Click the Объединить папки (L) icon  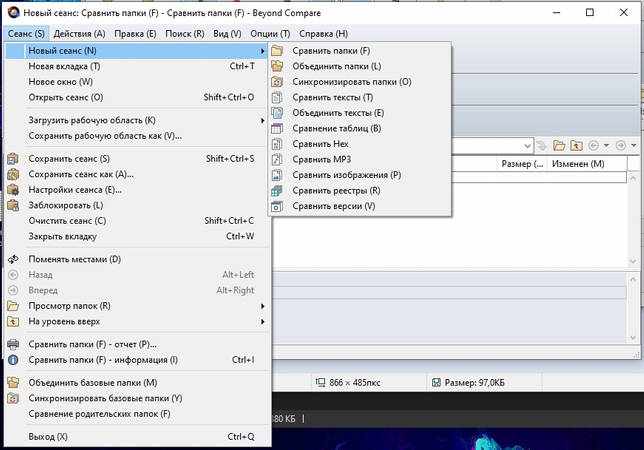(x=277, y=66)
